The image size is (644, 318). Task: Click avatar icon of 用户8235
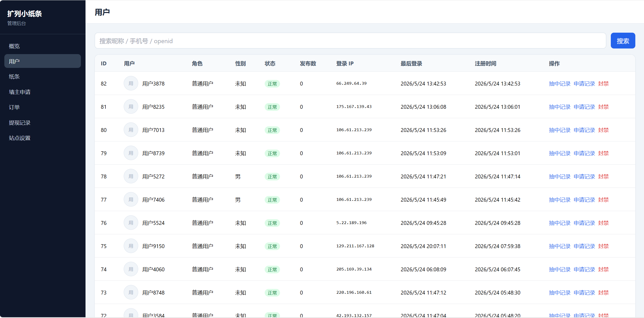pos(131,107)
